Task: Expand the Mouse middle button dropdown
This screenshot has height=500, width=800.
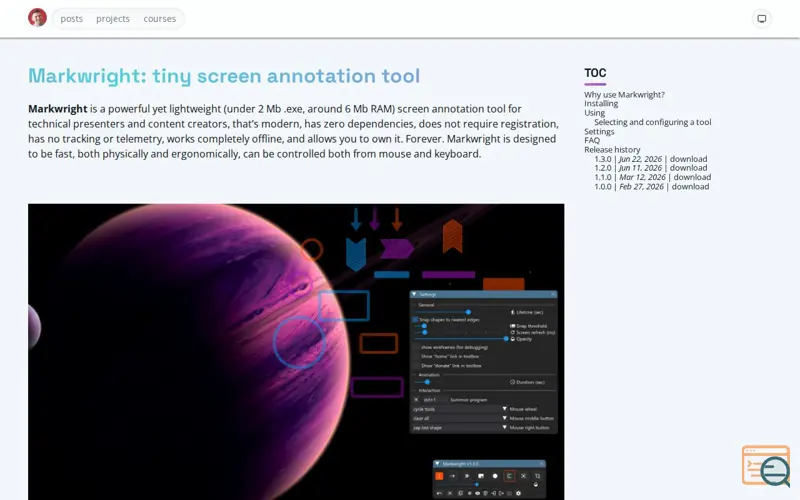Action: [458, 418]
